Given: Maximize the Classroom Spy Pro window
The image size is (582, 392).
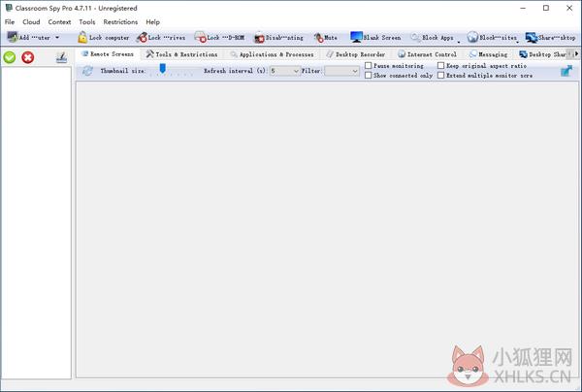Looking at the screenshot, I should (x=546, y=8).
